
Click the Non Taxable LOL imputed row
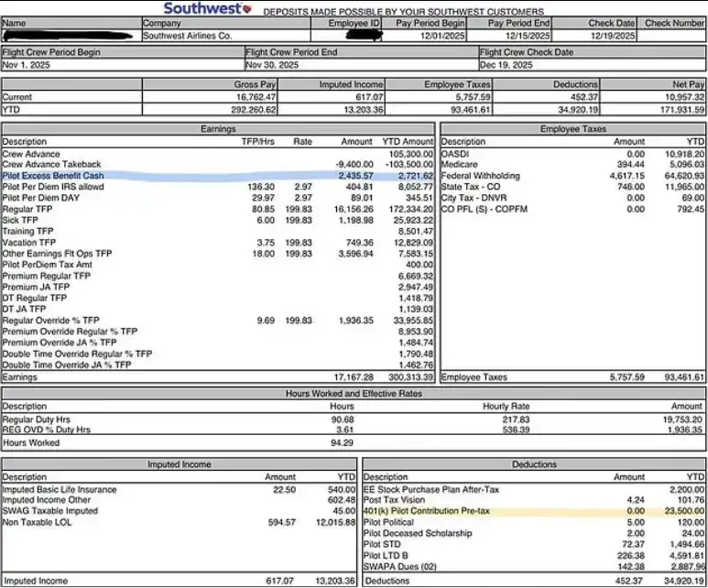point(38,522)
